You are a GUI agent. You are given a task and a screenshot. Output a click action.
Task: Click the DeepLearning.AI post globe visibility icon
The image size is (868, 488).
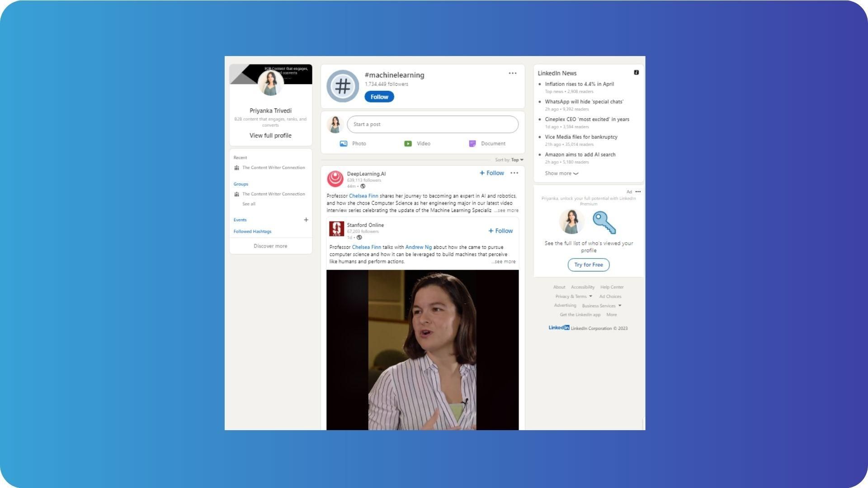(x=363, y=186)
